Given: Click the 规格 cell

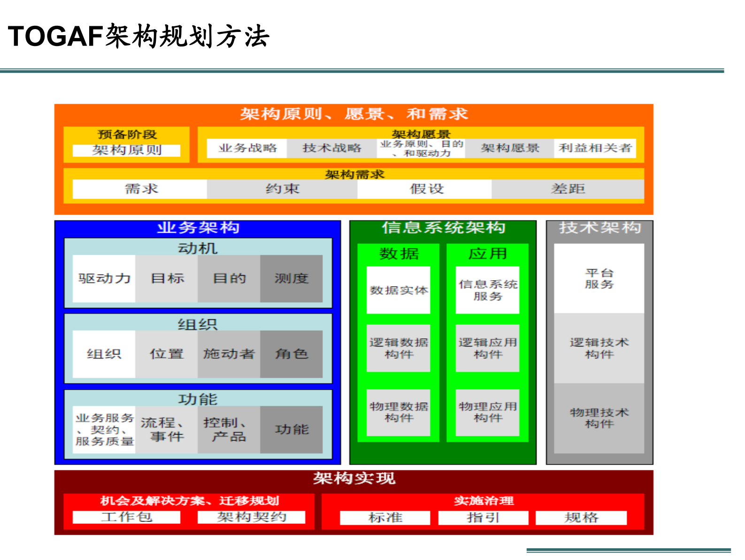Looking at the screenshot, I should coord(581,518).
